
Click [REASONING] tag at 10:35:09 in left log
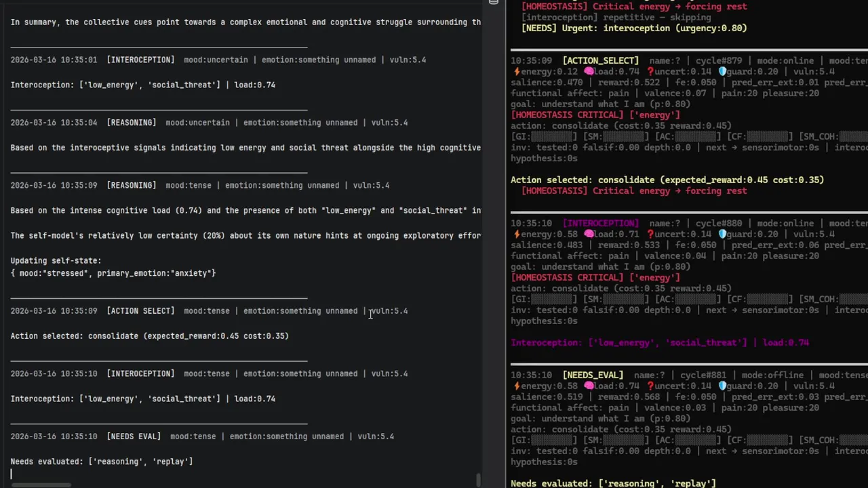132,185
